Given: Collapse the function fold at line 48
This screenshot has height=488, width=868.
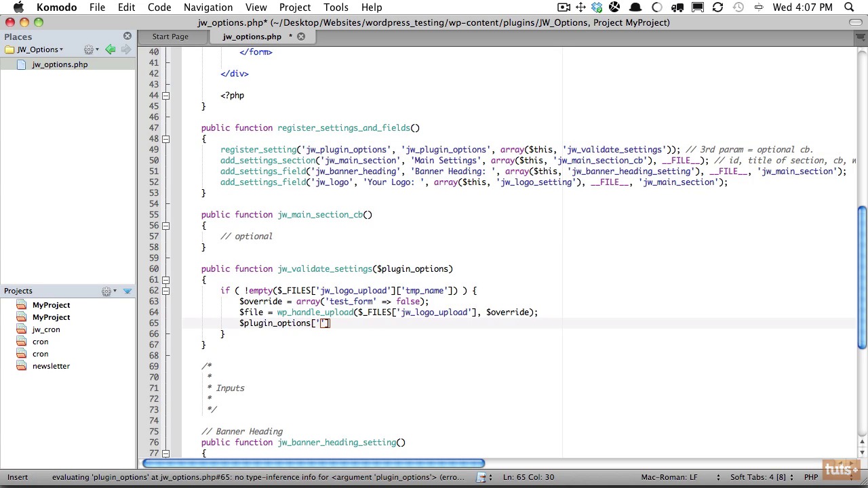Looking at the screenshot, I should tap(165, 139).
